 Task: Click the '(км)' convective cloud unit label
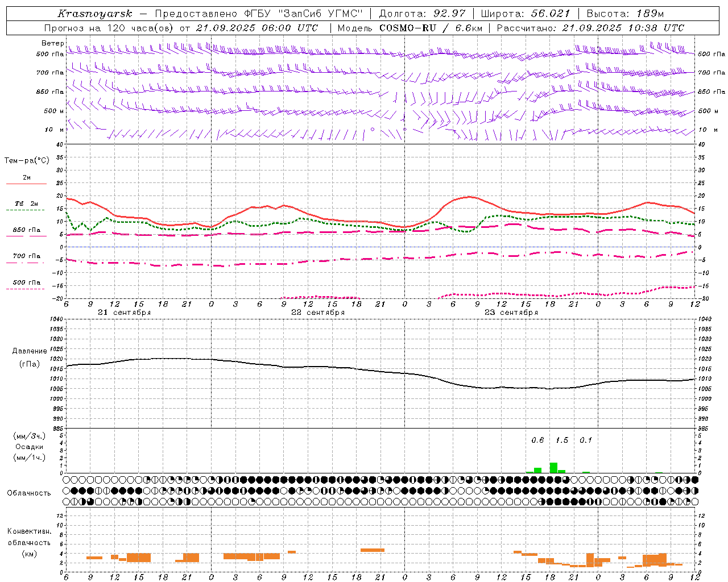tap(30, 554)
